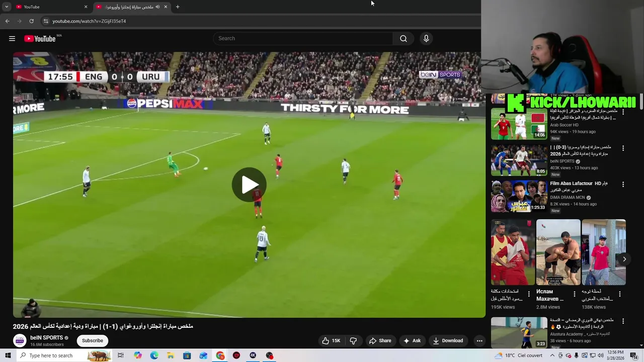Close the active video tab
The height and width of the screenshot is (362, 644).
[x=166, y=7]
